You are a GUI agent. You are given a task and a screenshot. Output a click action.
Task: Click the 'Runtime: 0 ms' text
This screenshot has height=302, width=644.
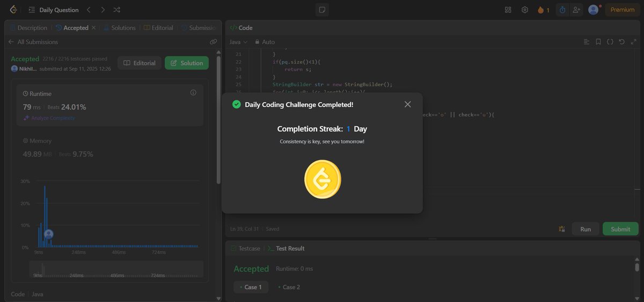click(294, 268)
